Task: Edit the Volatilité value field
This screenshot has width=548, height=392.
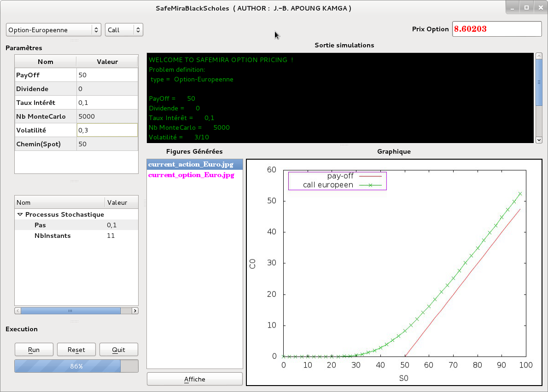Action: pyautogui.click(x=107, y=130)
